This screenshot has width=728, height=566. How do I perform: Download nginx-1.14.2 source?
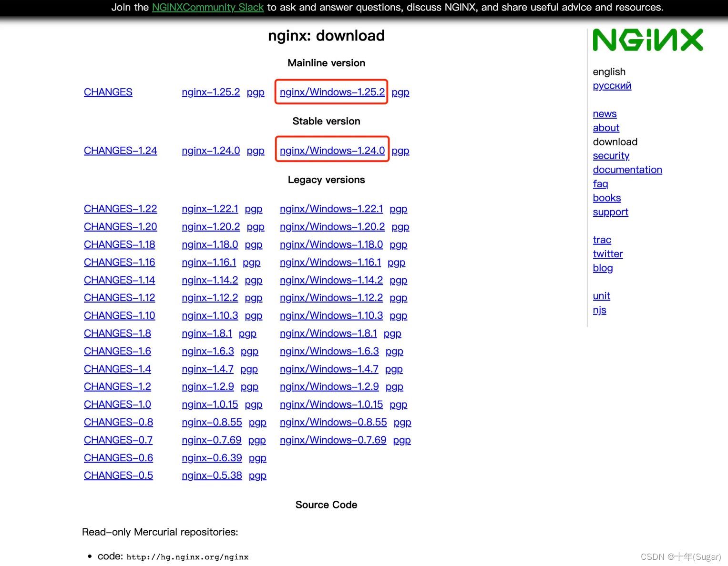coord(210,280)
